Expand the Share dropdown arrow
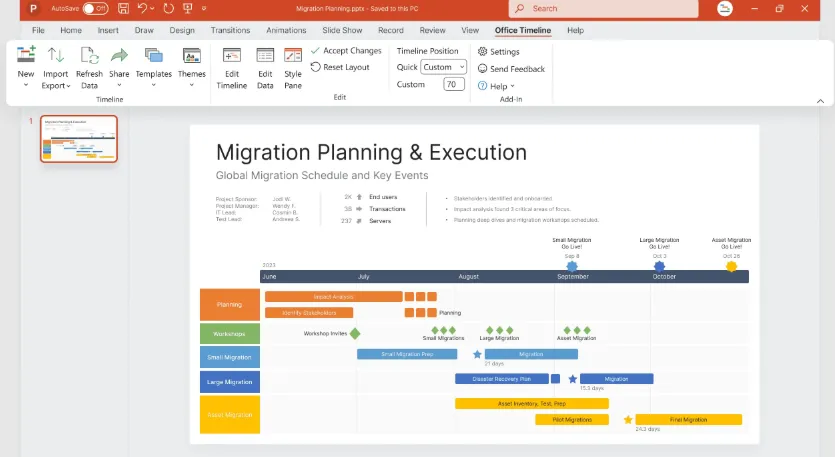The width and height of the screenshot is (835, 457). coord(119,85)
